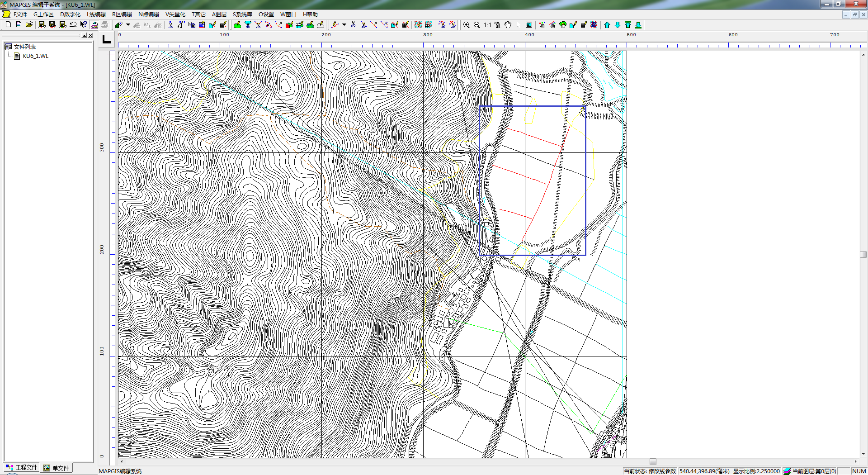Image resolution: width=868 pixels, height=475 pixels.
Task: Click the cut point scissors icon
Action: (170, 25)
